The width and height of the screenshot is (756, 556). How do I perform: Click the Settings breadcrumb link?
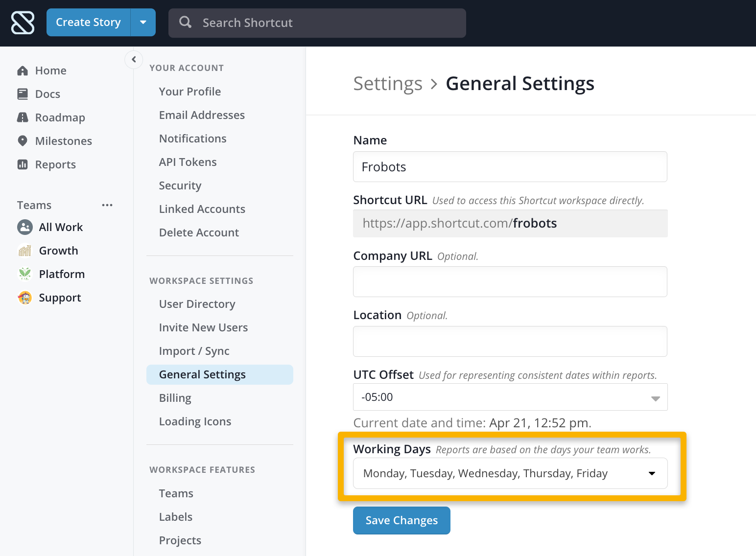coord(388,84)
